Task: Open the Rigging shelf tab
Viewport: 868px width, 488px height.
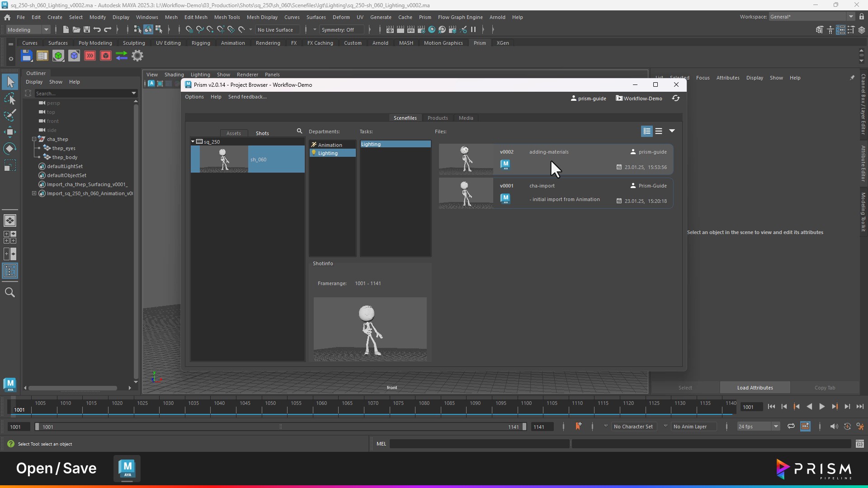Action: (x=201, y=43)
